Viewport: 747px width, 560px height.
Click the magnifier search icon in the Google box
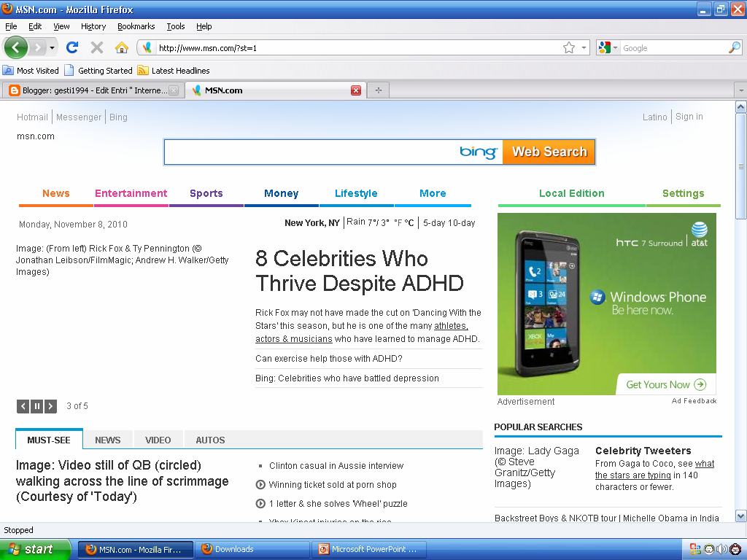tap(735, 47)
